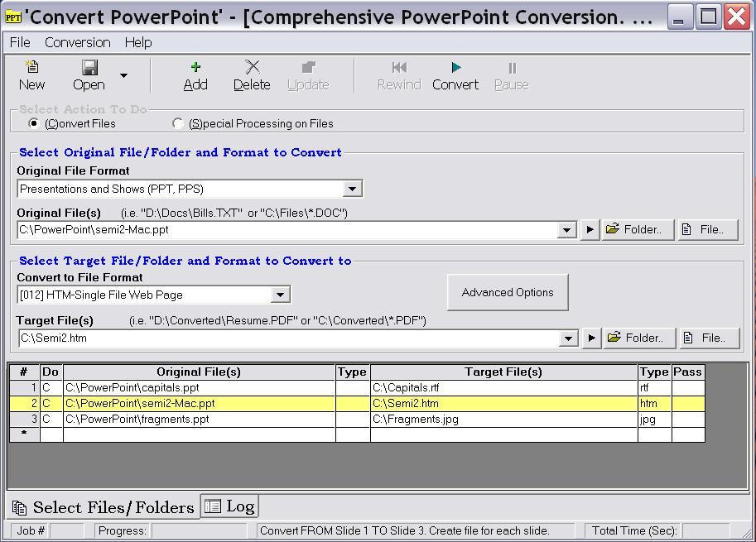Screen dimensions: 756x542
Task: Click highlighted C:\PowerPoint\semi2-Mac.ppt grid cell
Action: point(199,404)
